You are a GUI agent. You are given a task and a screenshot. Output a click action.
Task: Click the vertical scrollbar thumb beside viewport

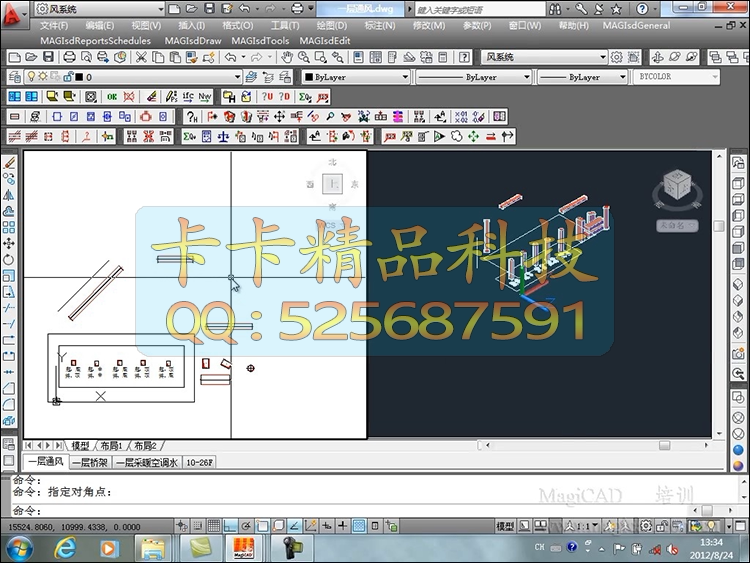719,226
